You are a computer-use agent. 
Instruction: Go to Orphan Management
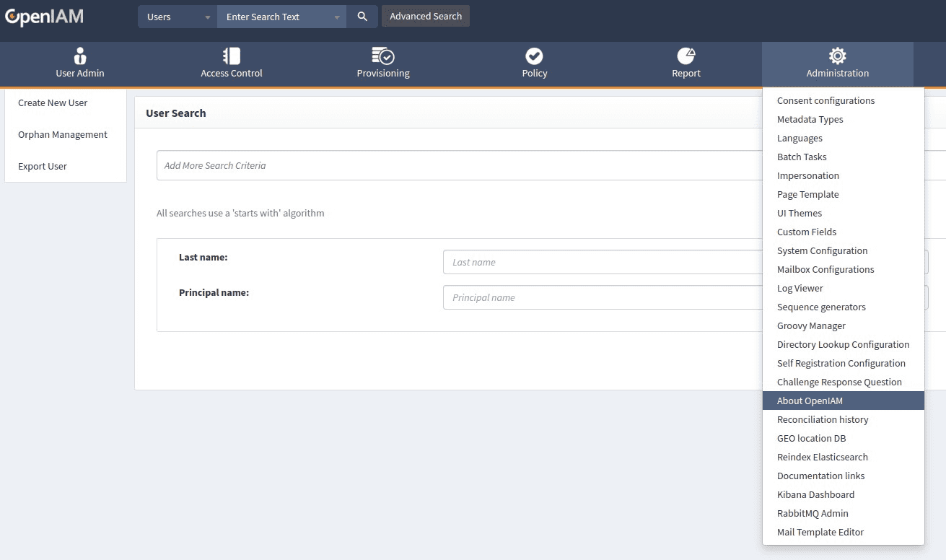point(63,134)
